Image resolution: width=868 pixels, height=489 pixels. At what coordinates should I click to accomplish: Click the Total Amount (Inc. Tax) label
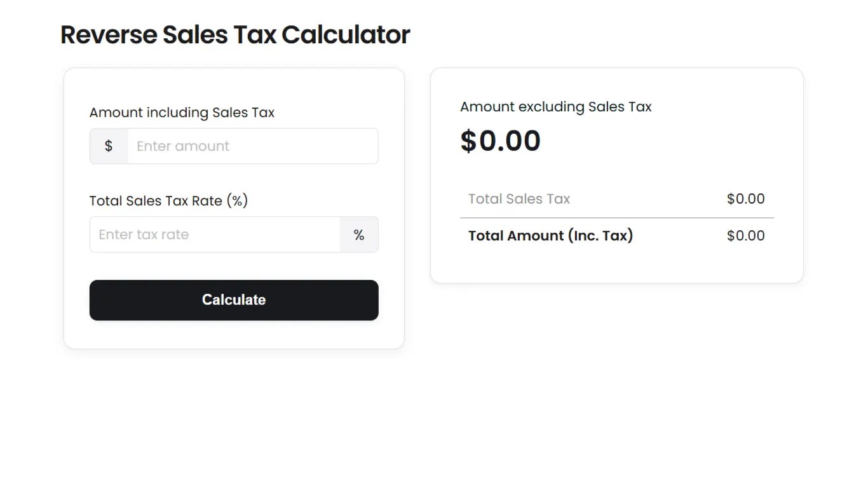click(550, 236)
